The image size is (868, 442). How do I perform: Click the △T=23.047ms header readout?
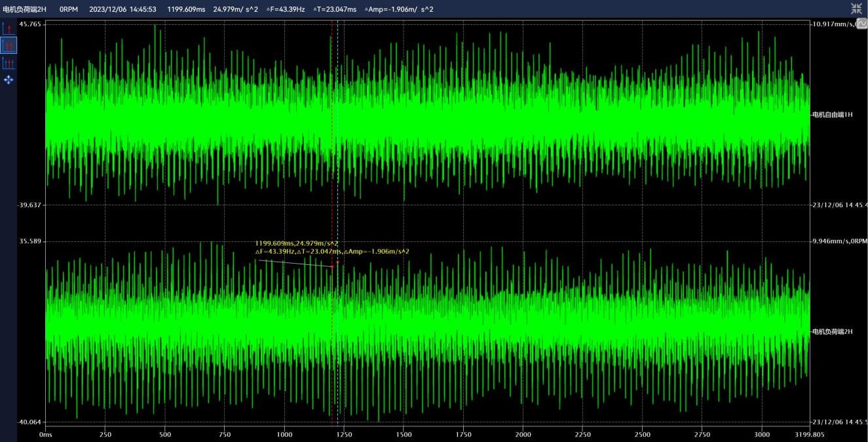pos(335,9)
